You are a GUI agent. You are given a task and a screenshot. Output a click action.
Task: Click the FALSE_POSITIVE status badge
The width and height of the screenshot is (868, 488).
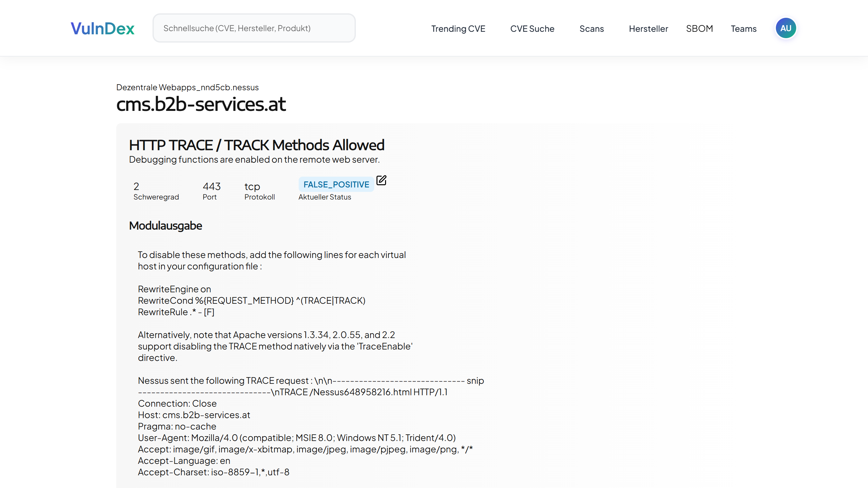coord(336,184)
